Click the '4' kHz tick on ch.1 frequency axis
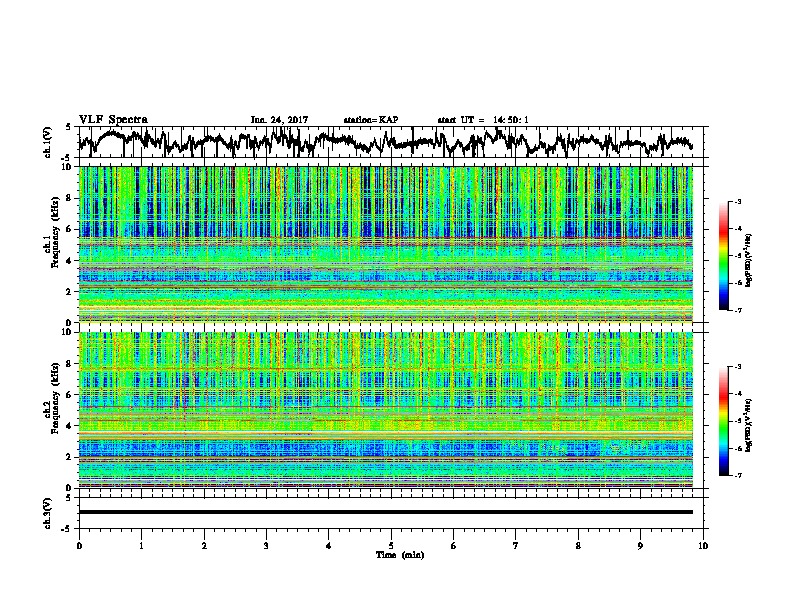The image size is (792, 612). click(71, 261)
